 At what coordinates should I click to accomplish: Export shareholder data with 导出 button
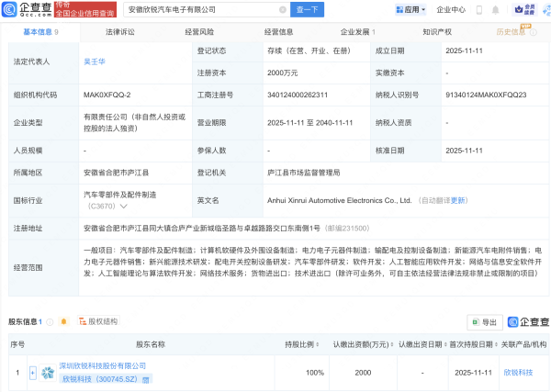pyautogui.click(x=484, y=322)
